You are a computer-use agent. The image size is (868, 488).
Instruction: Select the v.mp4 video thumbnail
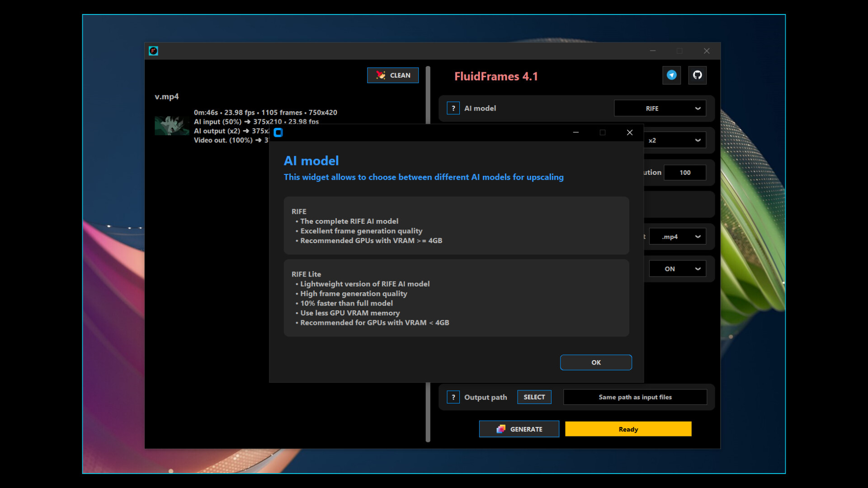(172, 125)
